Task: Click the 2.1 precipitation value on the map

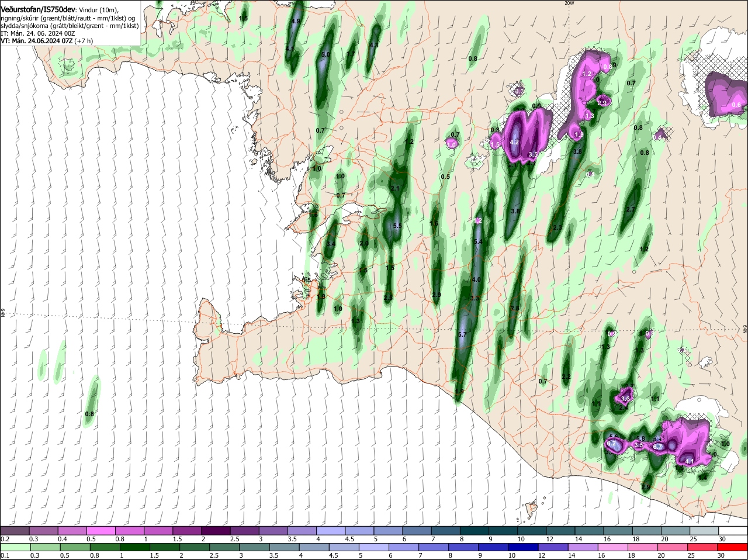Action: [x=394, y=188]
